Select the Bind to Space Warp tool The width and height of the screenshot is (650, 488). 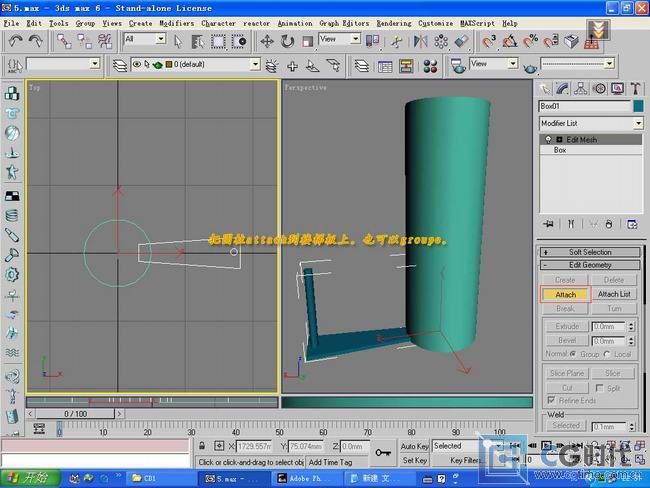click(x=105, y=41)
